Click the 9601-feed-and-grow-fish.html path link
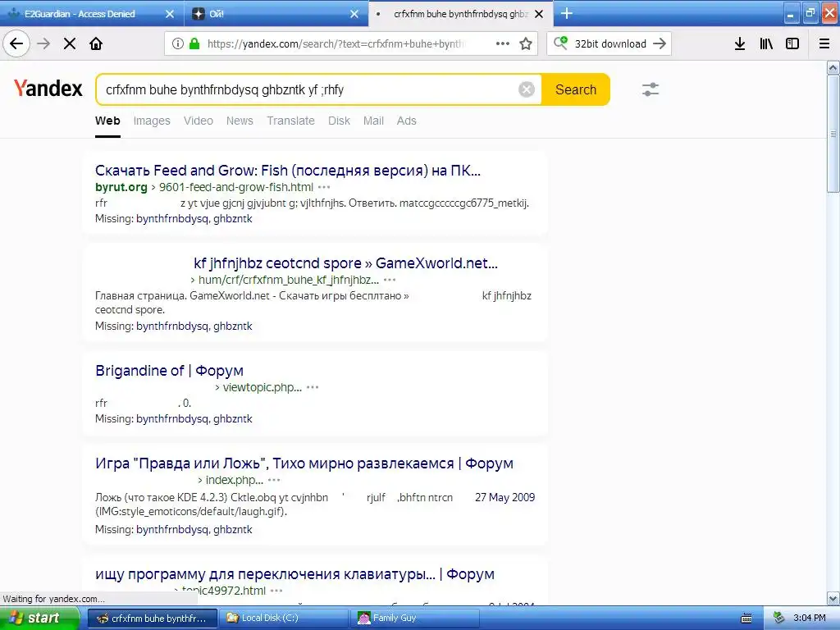The image size is (840, 630). (x=236, y=187)
